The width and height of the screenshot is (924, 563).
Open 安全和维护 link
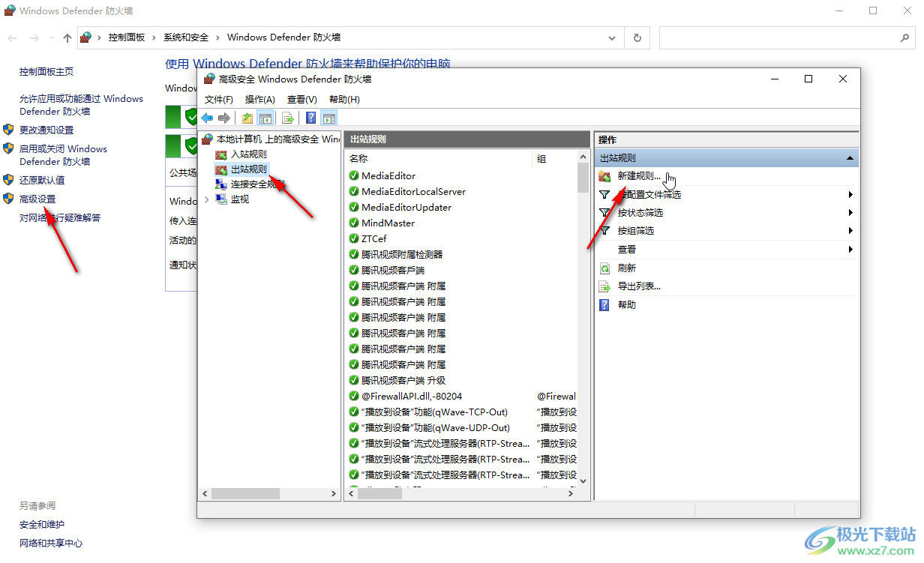tap(42, 524)
